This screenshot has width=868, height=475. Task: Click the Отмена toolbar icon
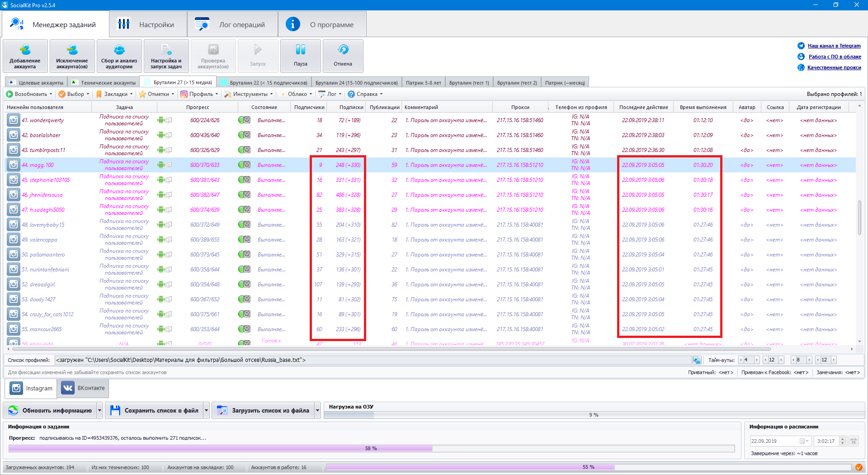(x=343, y=50)
